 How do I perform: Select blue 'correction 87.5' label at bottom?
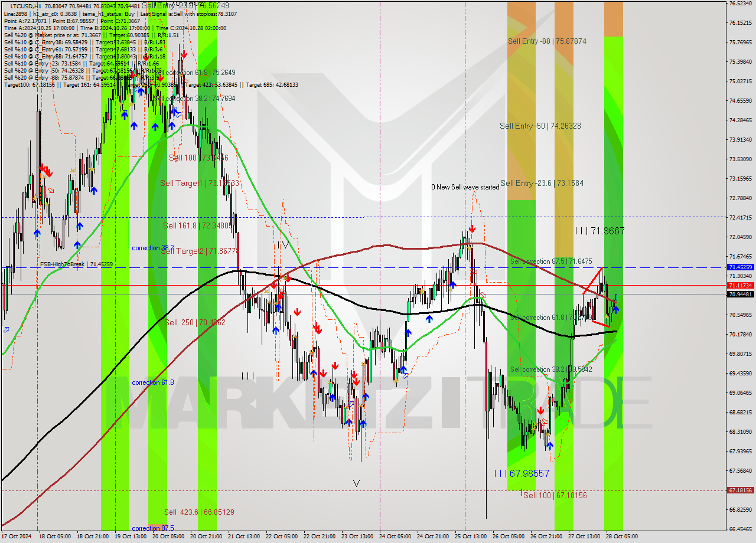153,528
